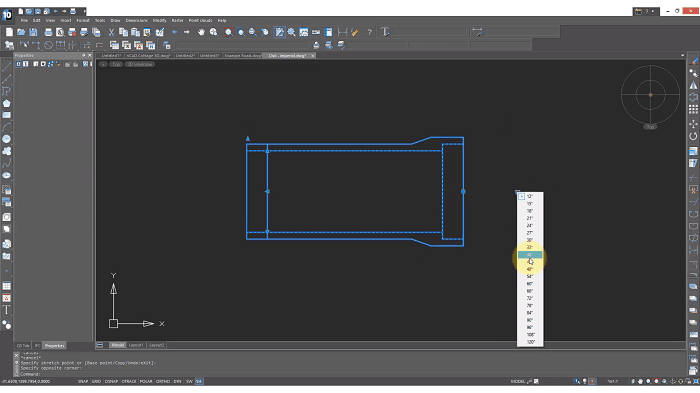The image size is (700, 393).
Task: Open the Point clouds menu
Action: (x=200, y=21)
